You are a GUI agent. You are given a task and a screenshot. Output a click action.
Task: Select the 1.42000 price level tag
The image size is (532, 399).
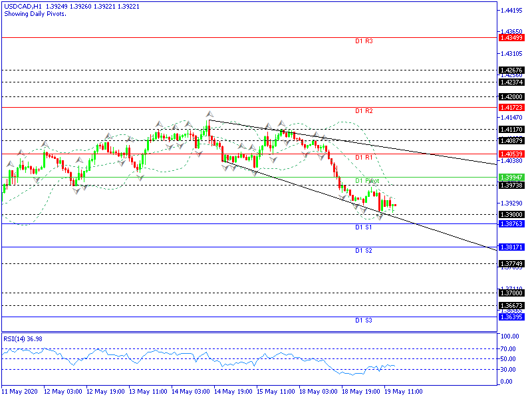click(x=511, y=96)
